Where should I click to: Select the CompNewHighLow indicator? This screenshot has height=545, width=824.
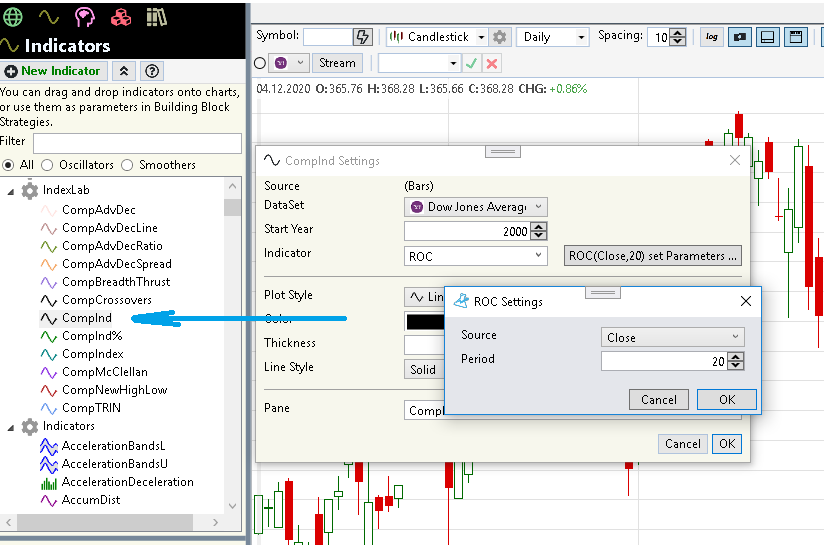[114, 390]
